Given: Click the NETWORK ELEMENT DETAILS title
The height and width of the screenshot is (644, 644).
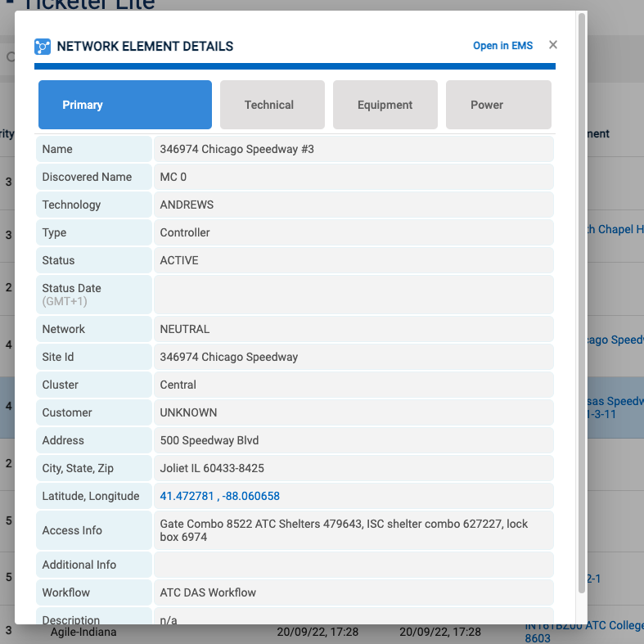Looking at the screenshot, I should pos(145,47).
